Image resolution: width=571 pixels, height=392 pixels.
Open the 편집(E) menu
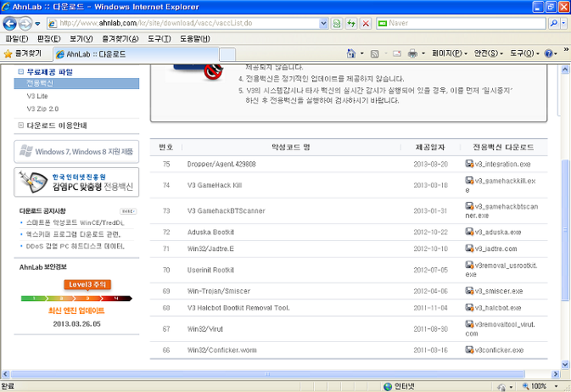[x=49, y=39]
